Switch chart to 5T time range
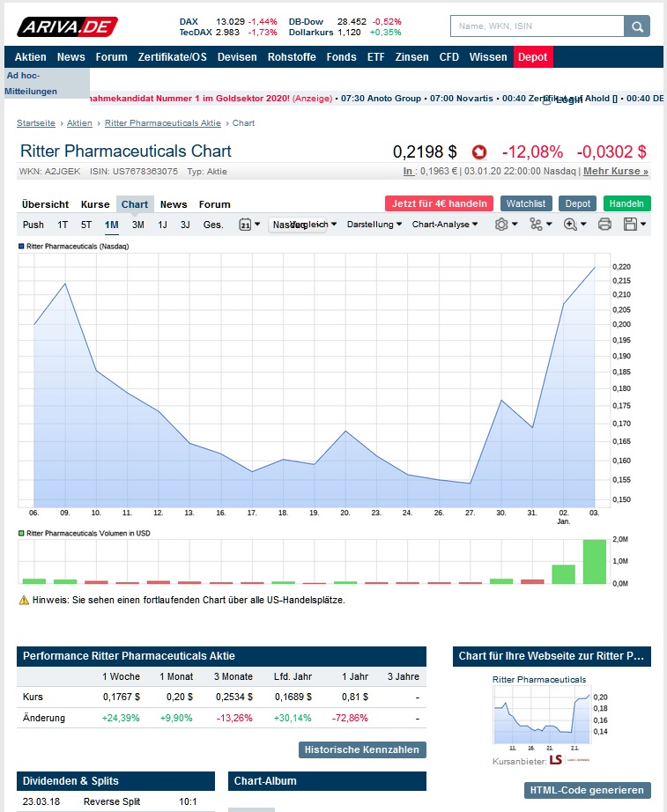The image size is (667, 812). 86,225
